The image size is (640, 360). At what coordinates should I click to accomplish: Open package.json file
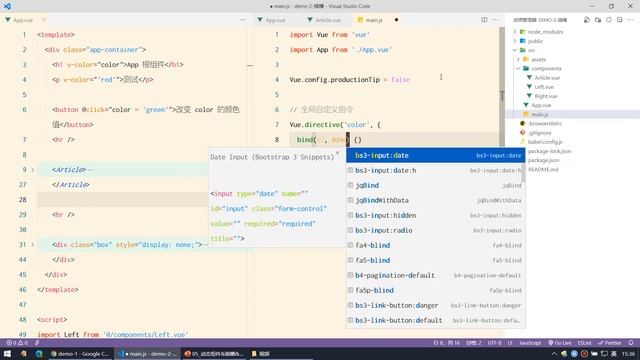click(543, 160)
